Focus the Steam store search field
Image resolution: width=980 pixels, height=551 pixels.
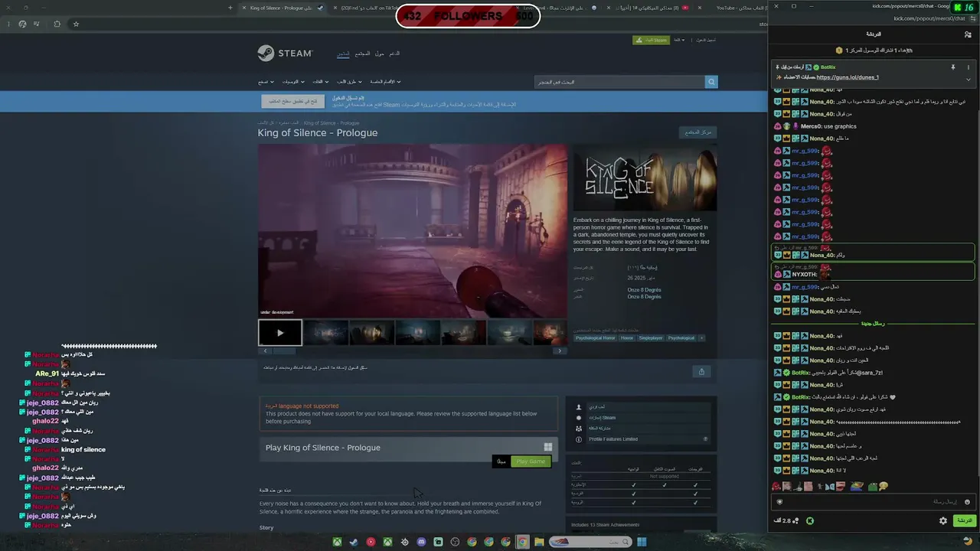click(619, 82)
